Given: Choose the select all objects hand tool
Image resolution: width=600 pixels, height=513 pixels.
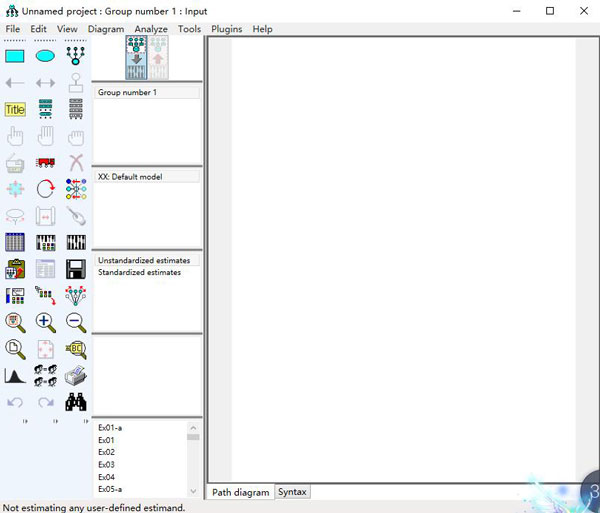Looking at the screenshot, I should pos(46,136).
